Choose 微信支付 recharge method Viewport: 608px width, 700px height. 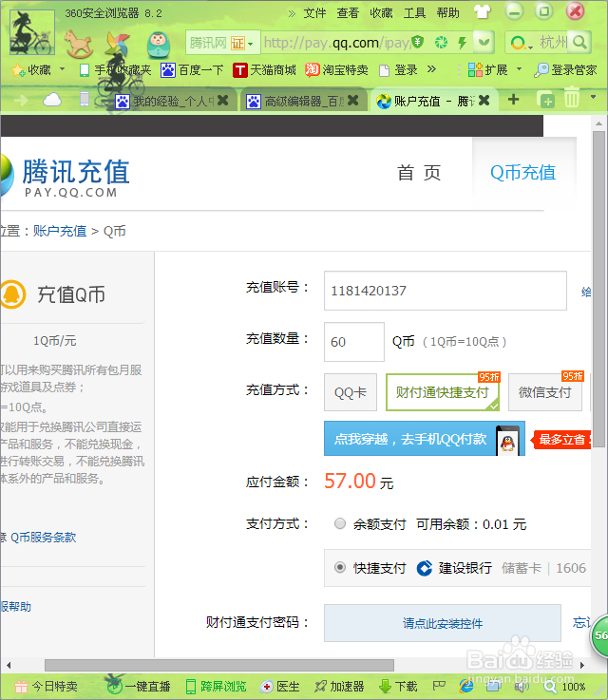tap(545, 392)
